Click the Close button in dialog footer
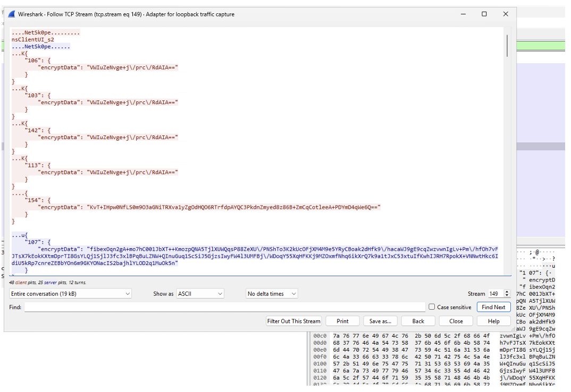Viewport: 571px width, 392px height. (456, 321)
